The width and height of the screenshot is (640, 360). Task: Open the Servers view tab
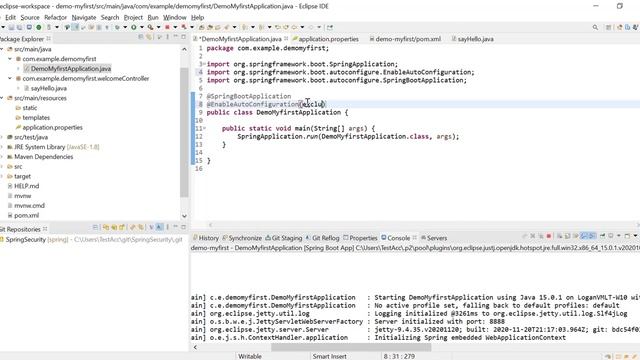tap(434, 238)
